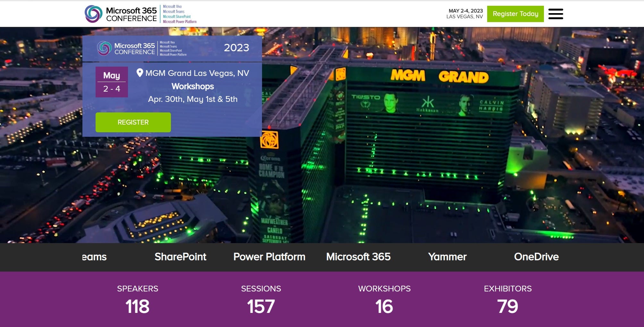
Task: Select the SharePoint topic tab
Action: [x=180, y=257]
